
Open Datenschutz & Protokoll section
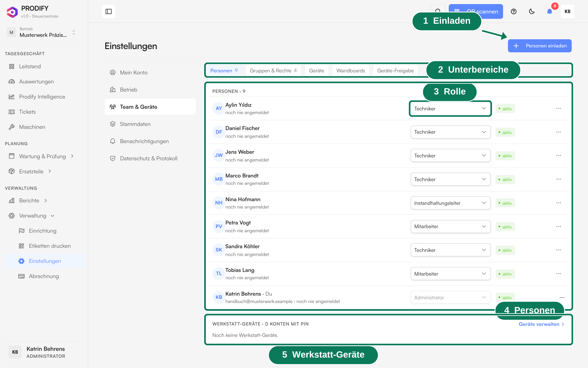[150, 158]
